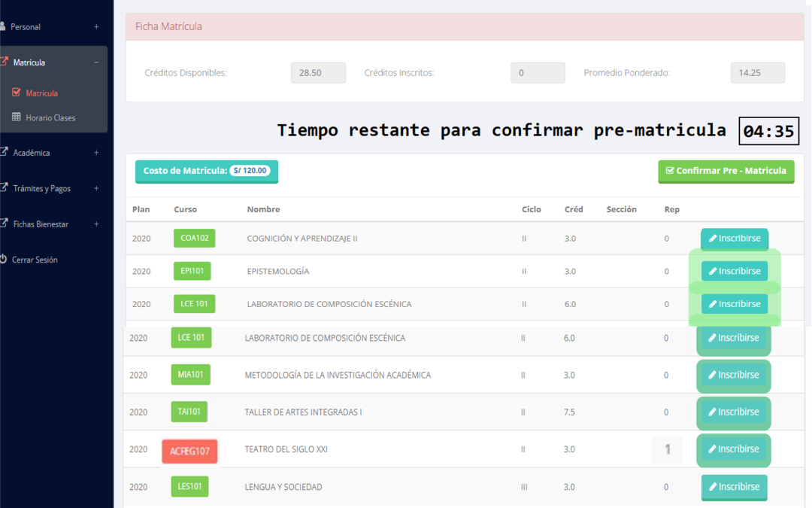Click the course name LENGUA Y SOCIEDAD
The width and height of the screenshot is (812, 508).
pyautogui.click(x=283, y=487)
